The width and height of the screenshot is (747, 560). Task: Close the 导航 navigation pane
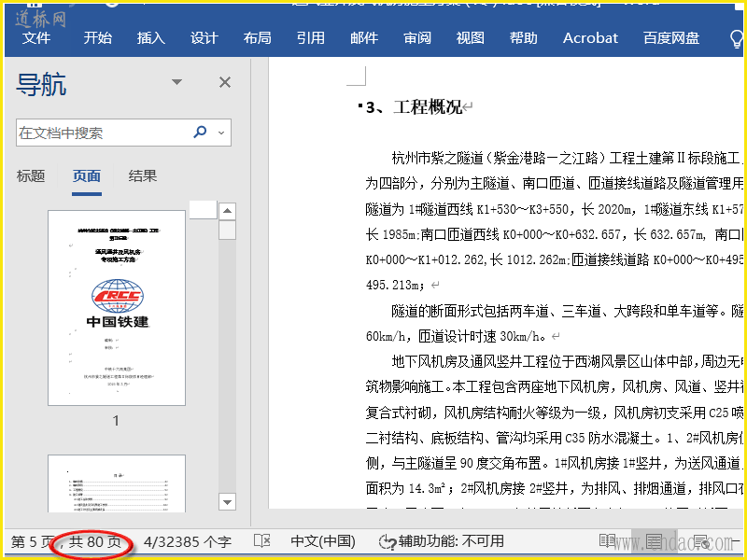[225, 82]
